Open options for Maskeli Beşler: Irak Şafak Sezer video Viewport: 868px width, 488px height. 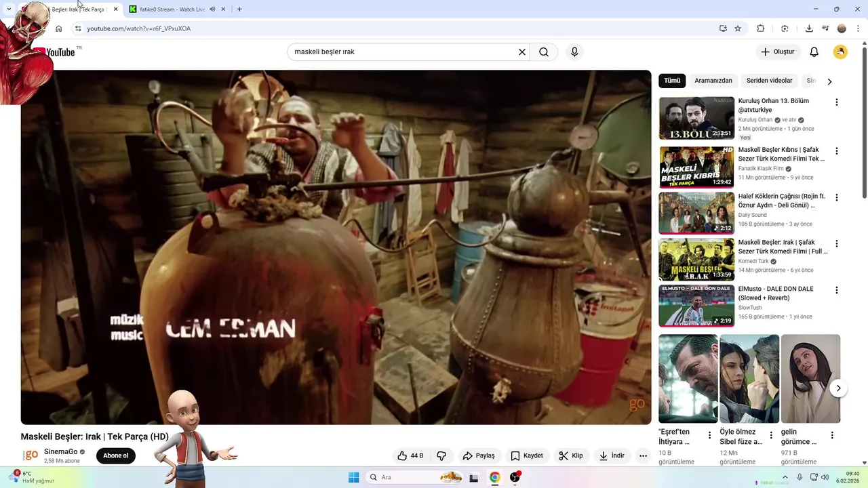pyautogui.click(x=836, y=244)
